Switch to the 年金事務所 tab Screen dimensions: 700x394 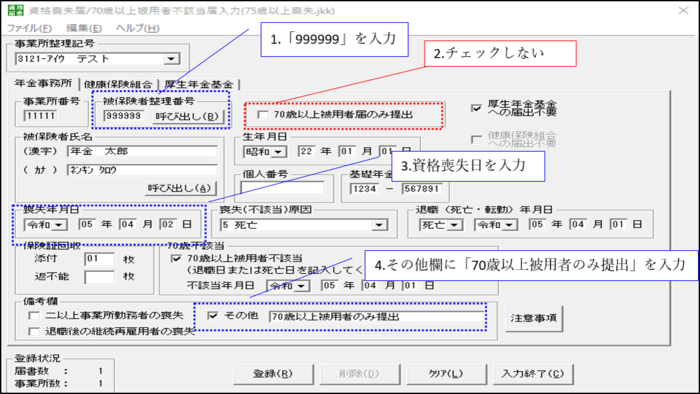click(x=43, y=83)
